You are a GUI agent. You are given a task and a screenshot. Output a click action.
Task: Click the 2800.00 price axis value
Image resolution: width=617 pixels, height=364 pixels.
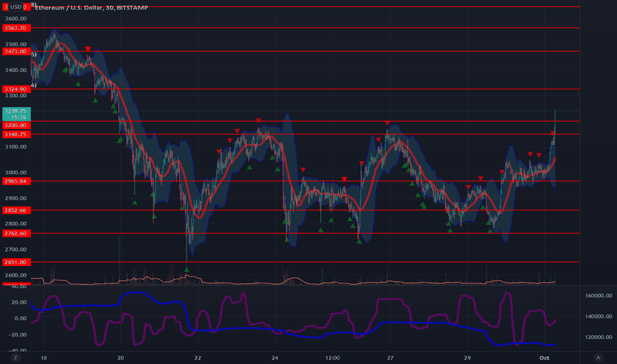coord(16,224)
